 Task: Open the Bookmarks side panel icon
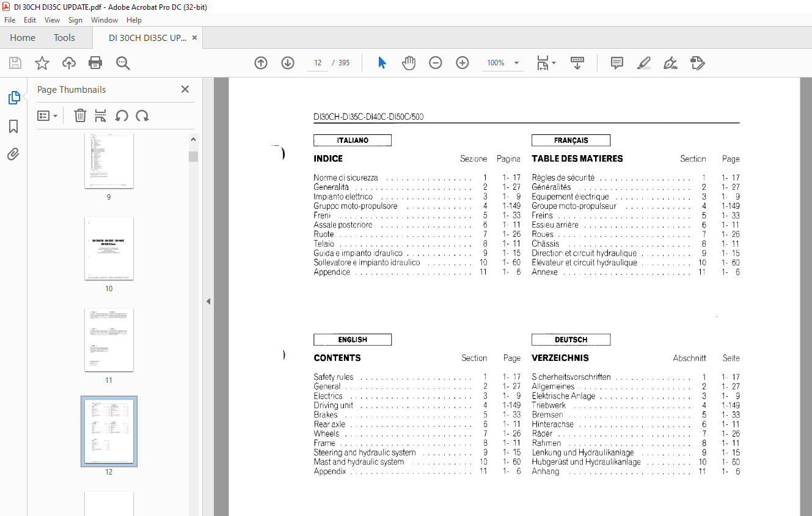point(13,126)
